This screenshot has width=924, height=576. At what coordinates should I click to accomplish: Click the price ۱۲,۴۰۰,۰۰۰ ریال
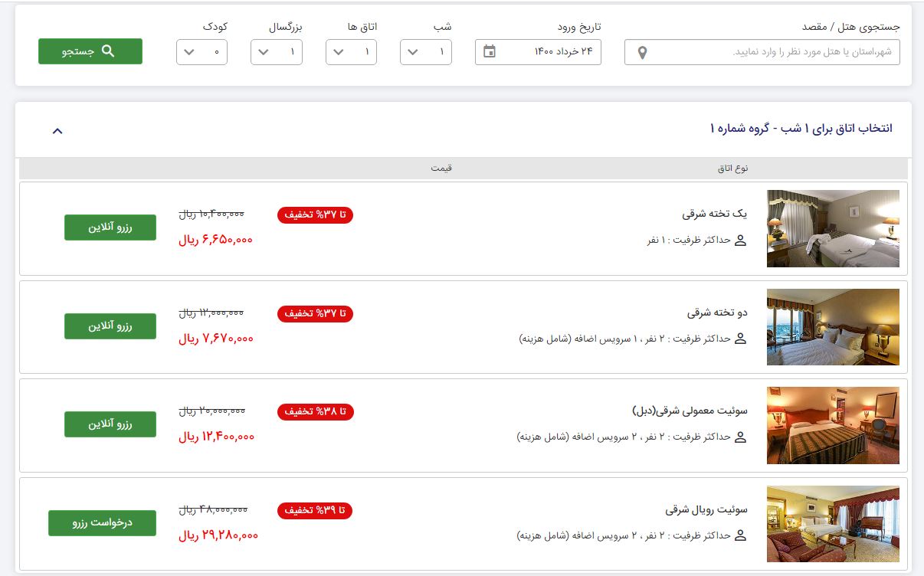(x=216, y=437)
